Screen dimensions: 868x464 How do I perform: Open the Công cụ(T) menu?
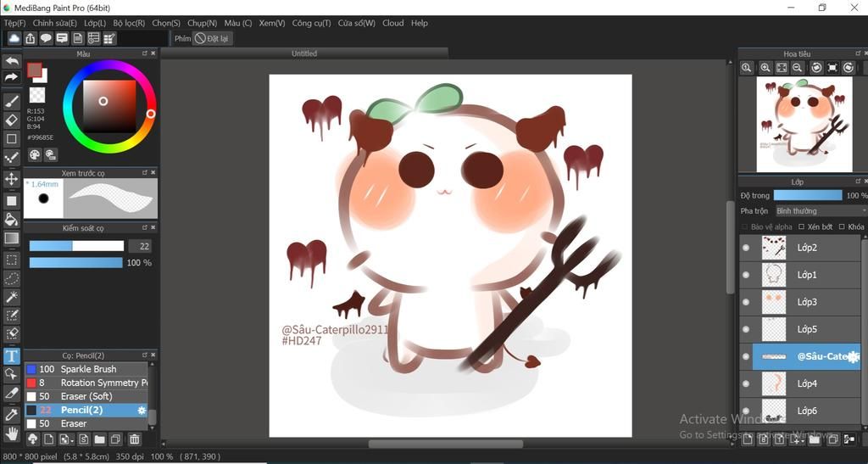pos(312,23)
